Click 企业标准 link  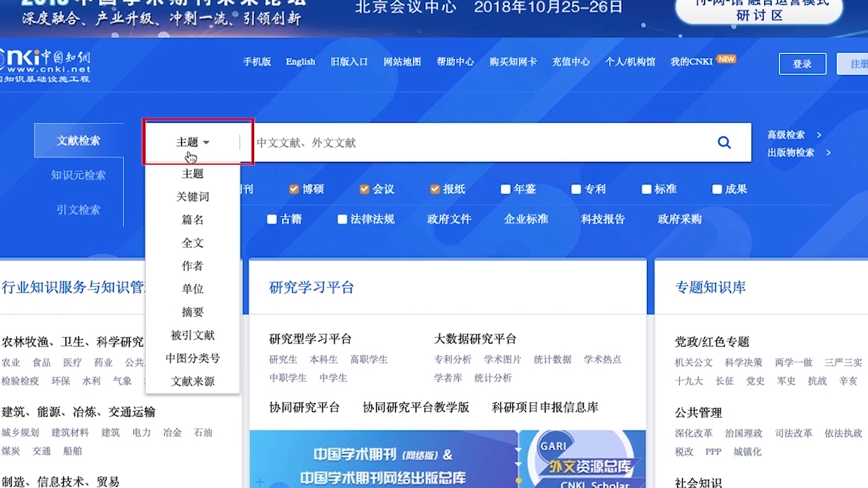coord(526,219)
